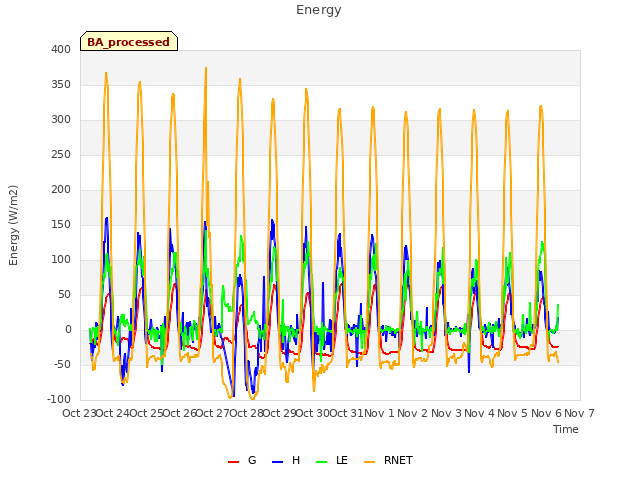640x480 pixels.
Task: Click the orange RNET legend swatch
Action: tap(369, 462)
